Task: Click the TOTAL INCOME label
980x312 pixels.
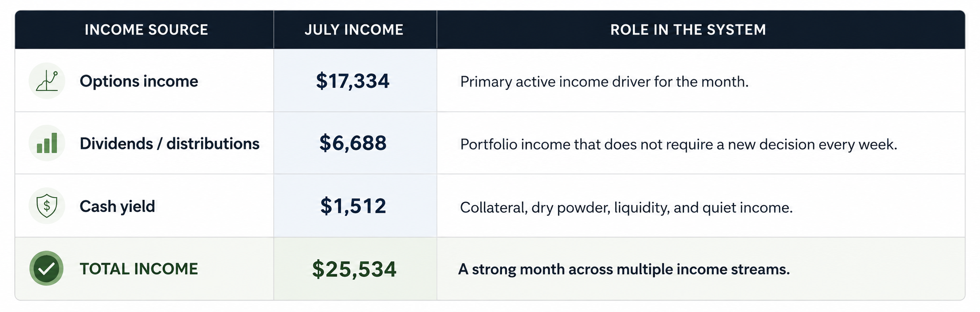Action: 139,269
